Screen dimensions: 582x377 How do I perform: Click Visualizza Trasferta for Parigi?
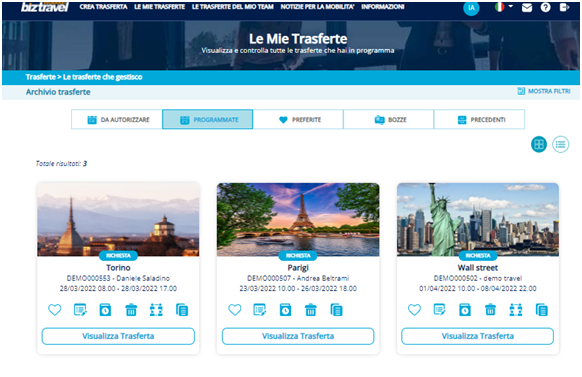298,336
